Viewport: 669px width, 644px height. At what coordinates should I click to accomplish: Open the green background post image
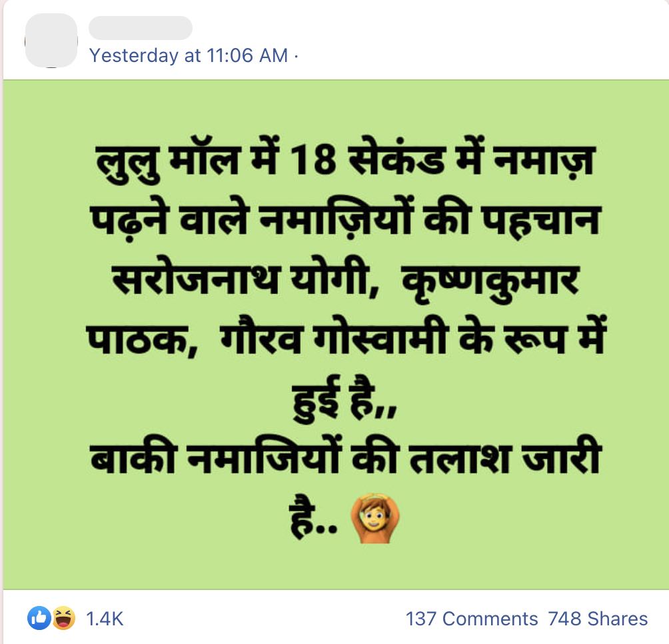click(336, 335)
